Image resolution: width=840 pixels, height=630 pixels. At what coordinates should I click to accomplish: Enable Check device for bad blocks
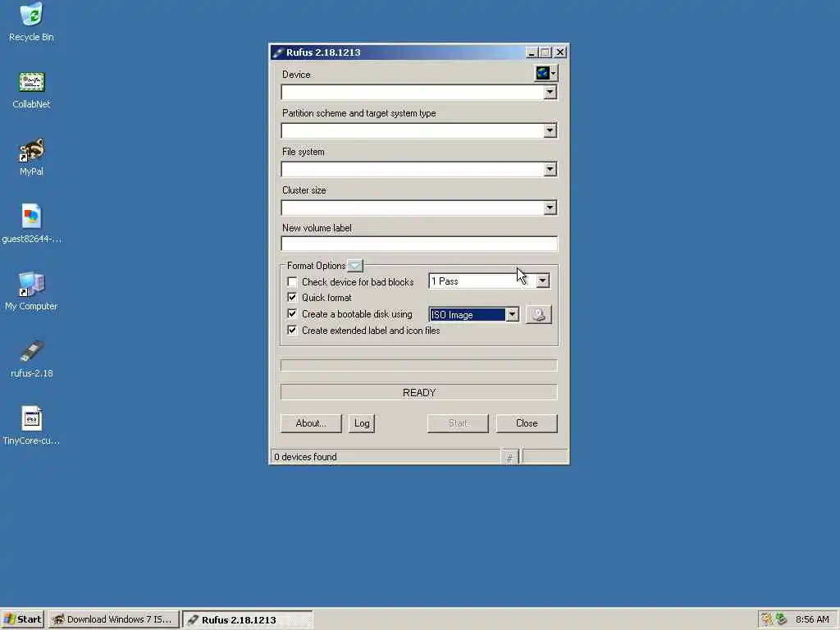point(292,282)
